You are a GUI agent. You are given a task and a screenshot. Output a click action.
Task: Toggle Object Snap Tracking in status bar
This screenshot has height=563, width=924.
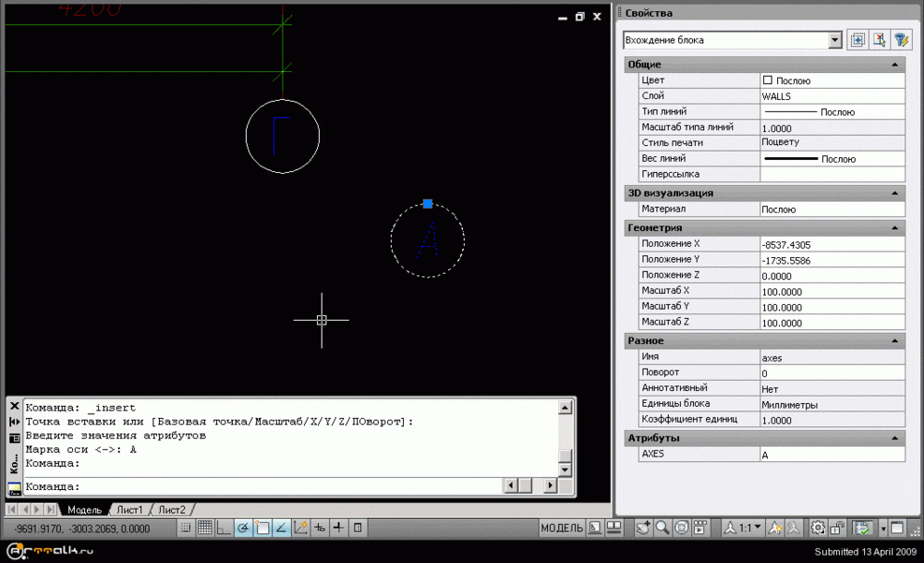281,528
